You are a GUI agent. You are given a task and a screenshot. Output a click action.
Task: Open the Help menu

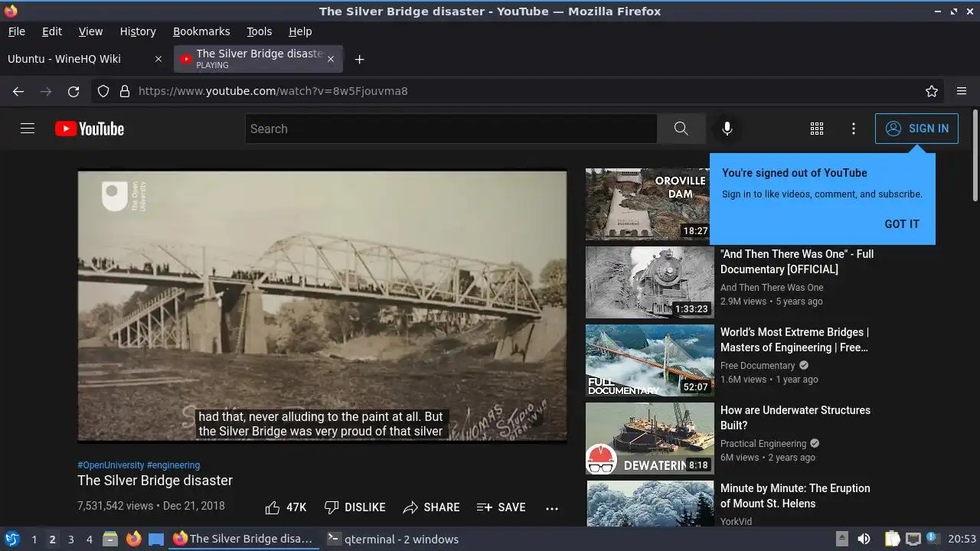300,31
